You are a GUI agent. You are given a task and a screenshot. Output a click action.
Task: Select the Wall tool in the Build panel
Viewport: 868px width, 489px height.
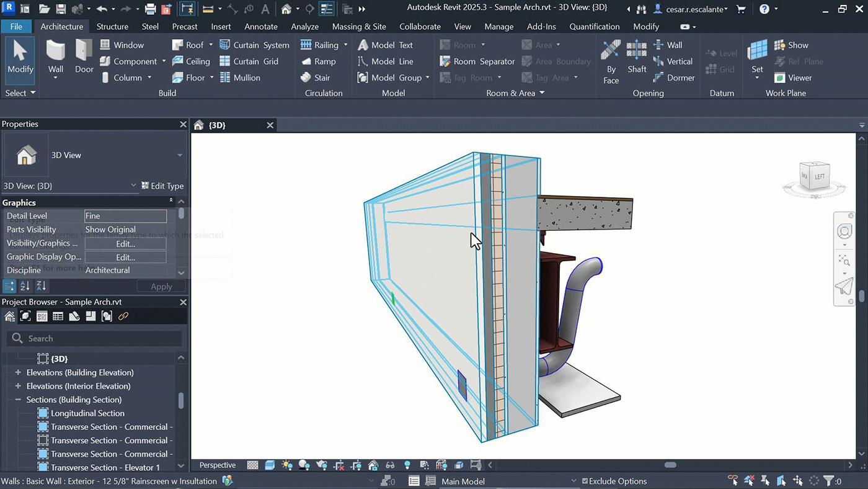coord(55,59)
